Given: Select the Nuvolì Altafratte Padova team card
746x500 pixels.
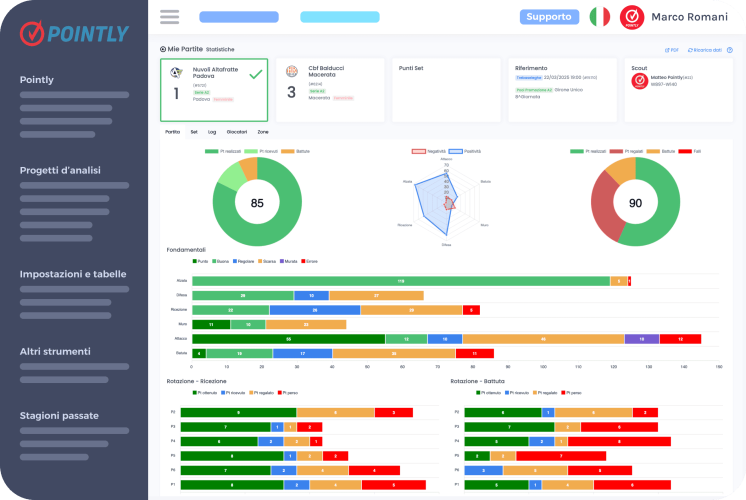Looking at the screenshot, I should click(214, 90).
